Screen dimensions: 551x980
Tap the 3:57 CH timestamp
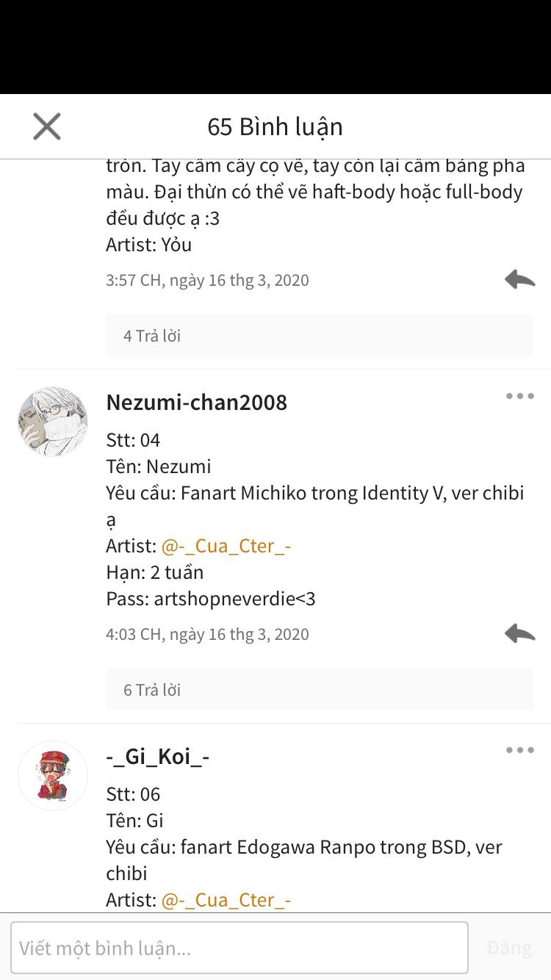[x=207, y=280]
